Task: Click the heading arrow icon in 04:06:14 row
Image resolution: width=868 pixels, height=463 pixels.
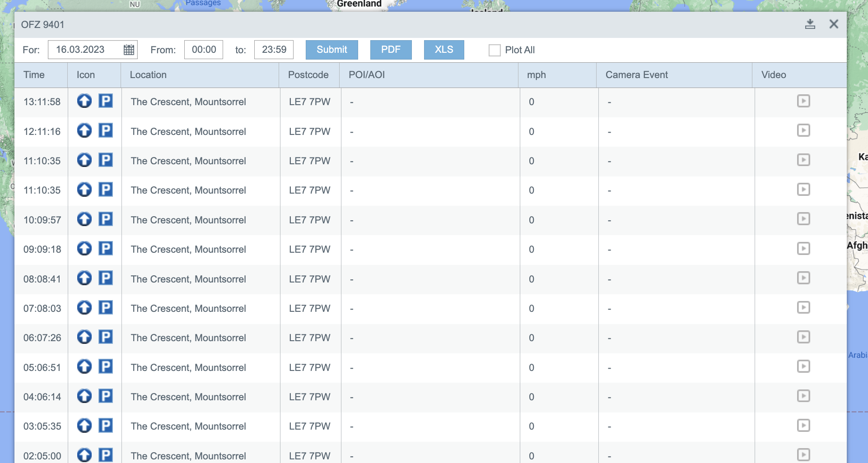Action: coord(84,396)
